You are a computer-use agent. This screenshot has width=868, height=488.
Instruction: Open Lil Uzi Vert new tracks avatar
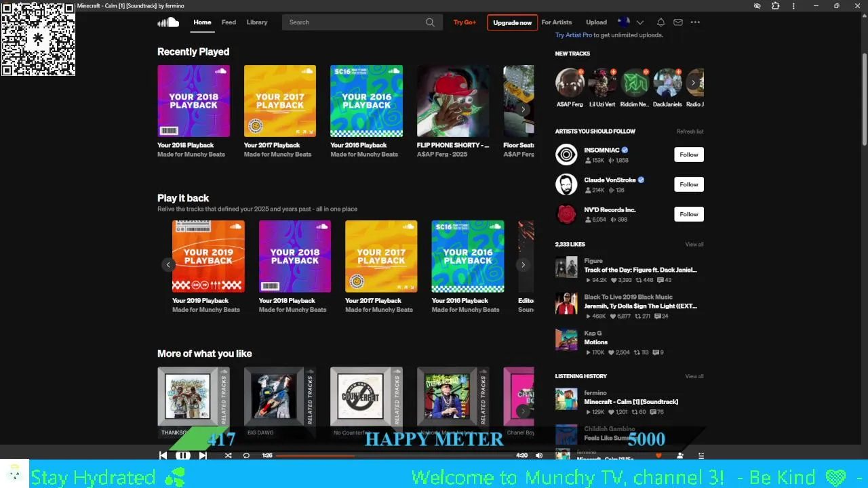click(x=602, y=83)
